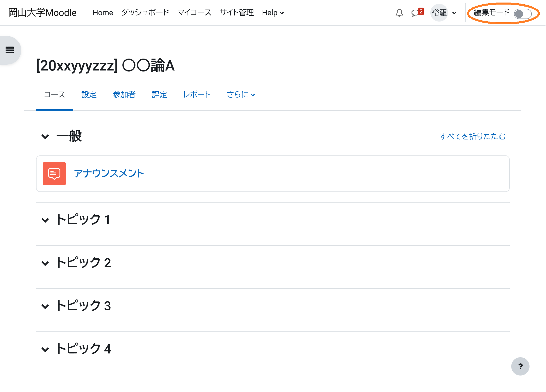
Task: Click the トピック 1 section title
Action: 83,220
